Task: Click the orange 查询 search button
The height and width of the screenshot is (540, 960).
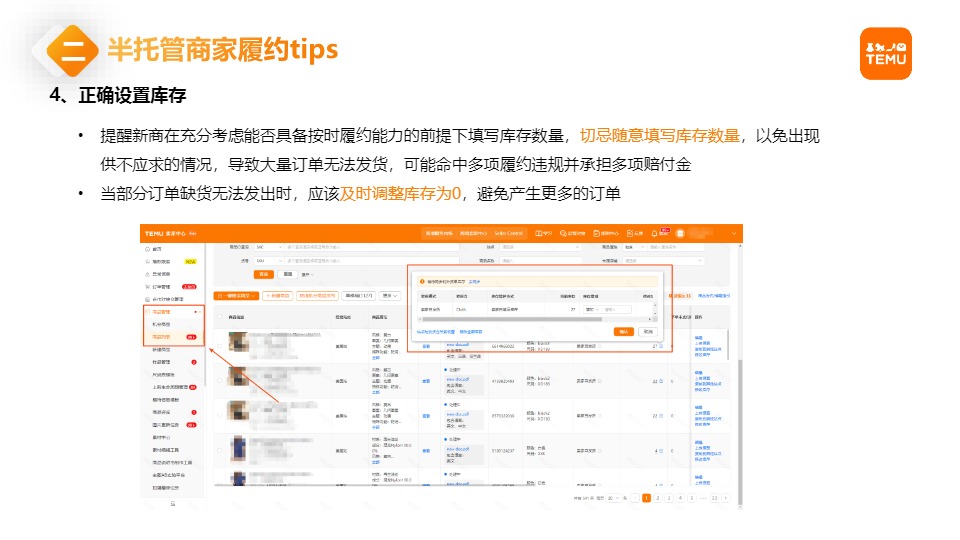Action: coord(264,273)
